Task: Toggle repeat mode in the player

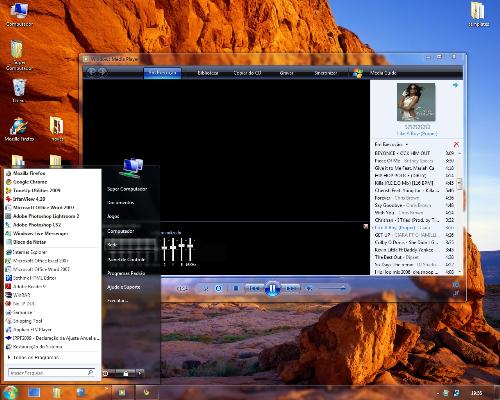Action: tap(218, 288)
